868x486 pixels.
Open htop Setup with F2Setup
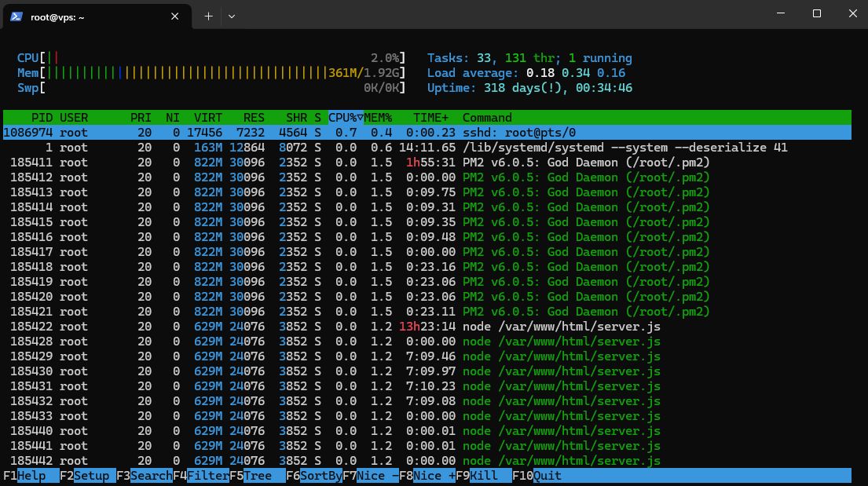tap(86, 475)
